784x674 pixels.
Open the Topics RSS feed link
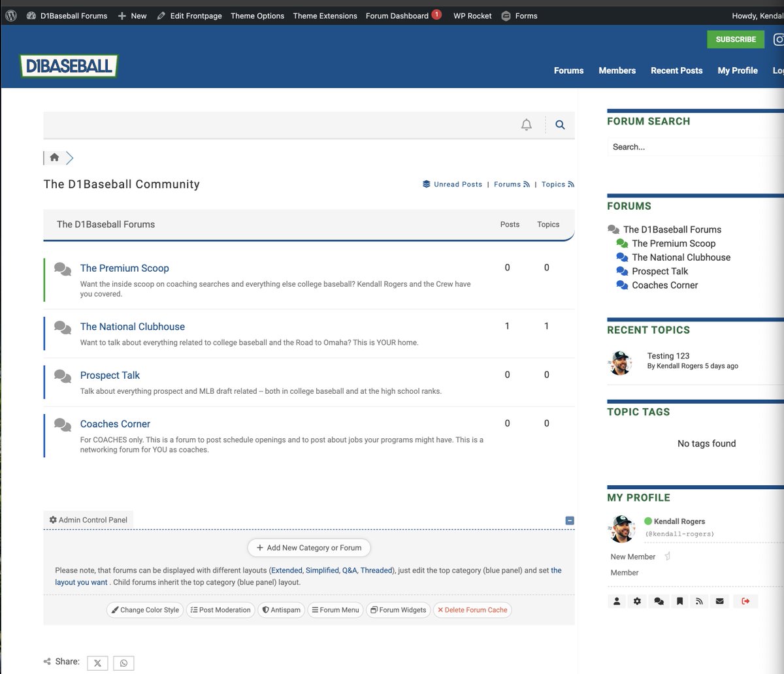tap(558, 184)
